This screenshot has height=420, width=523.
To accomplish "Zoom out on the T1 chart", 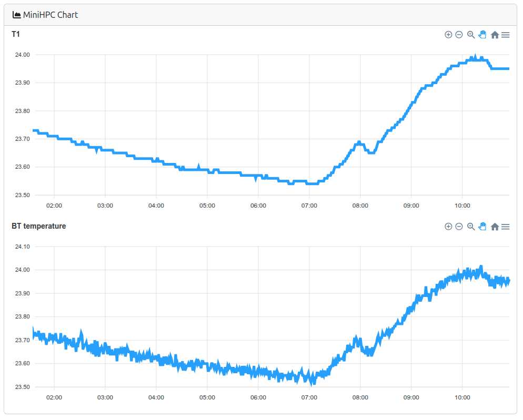I will point(459,35).
